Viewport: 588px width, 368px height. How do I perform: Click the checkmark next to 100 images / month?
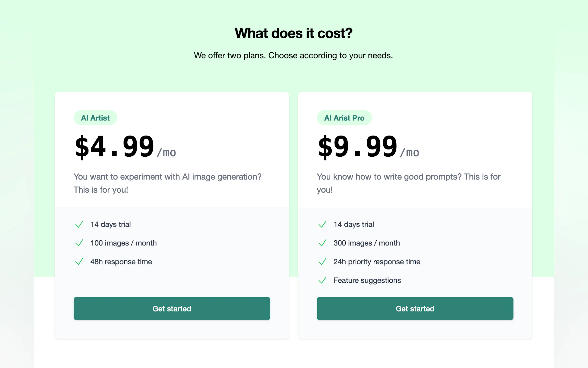tap(79, 243)
